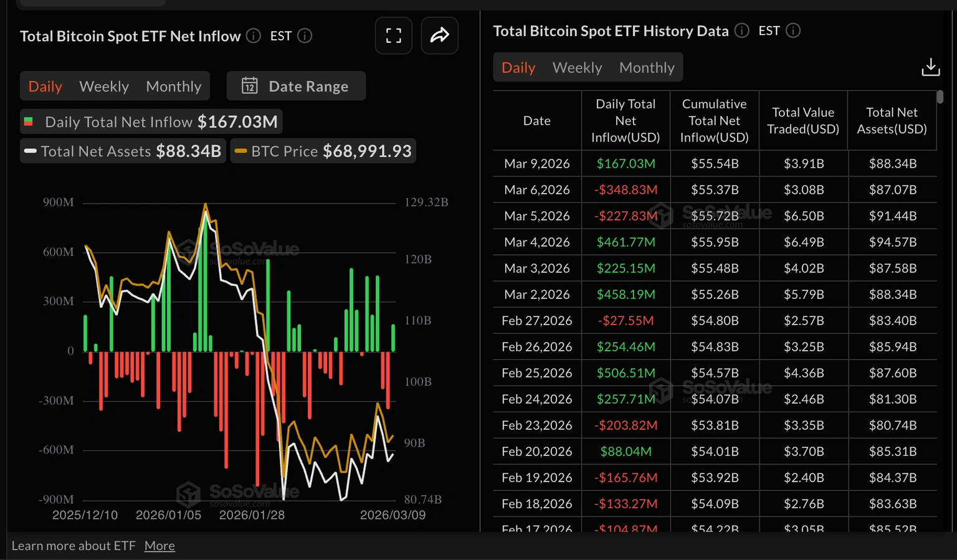
Task: Switch chart to Weekly view
Action: (104, 87)
